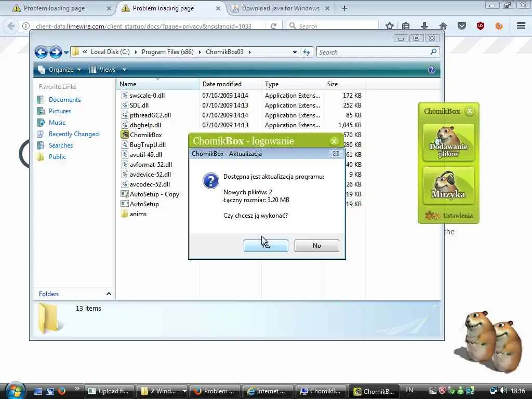The height and width of the screenshot is (399, 532).
Task: Open Explorer help icon
Action: pyautogui.click(x=432, y=70)
